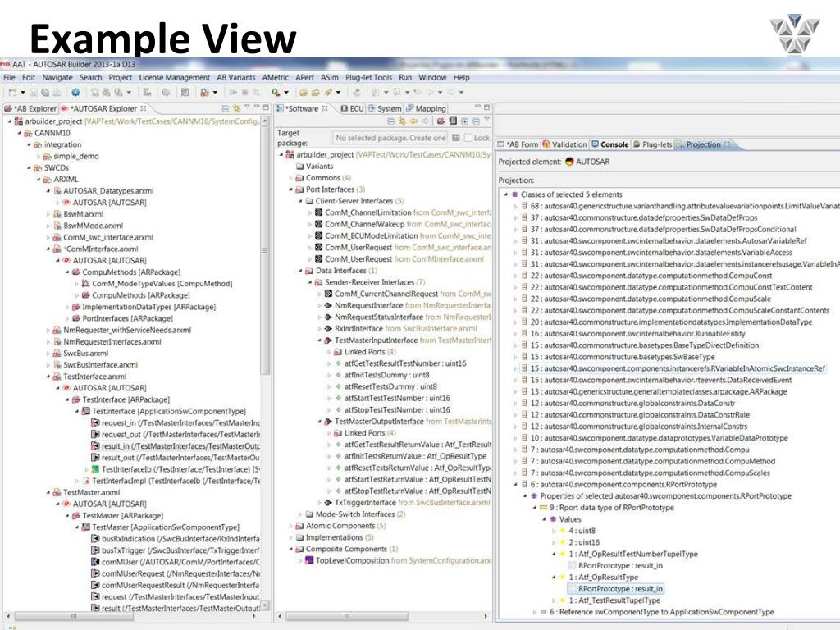Select ImplementationDataTypes [ARPackage]
The width and height of the screenshot is (840, 630).
[149, 307]
